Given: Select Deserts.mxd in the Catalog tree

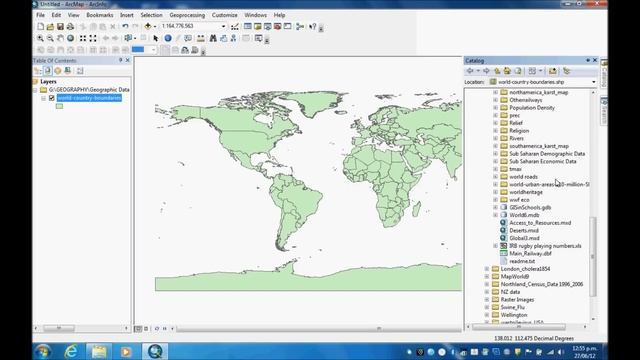Looking at the screenshot, I should click(524, 231).
